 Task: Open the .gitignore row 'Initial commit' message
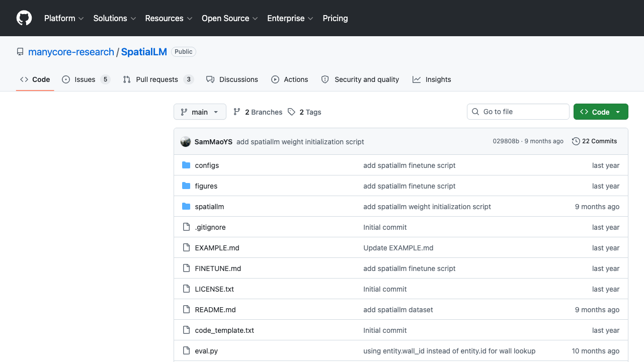point(385,227)
